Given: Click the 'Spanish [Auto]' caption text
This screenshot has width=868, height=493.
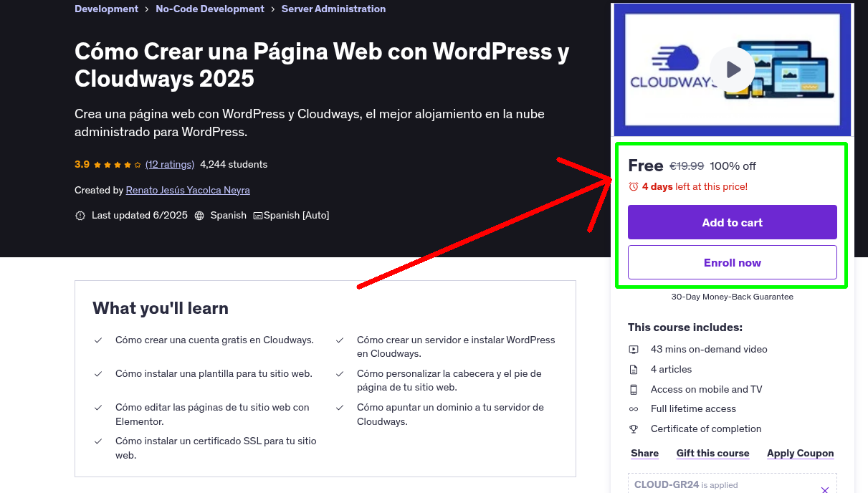Looking at the screenshot, I should [297, 215].
